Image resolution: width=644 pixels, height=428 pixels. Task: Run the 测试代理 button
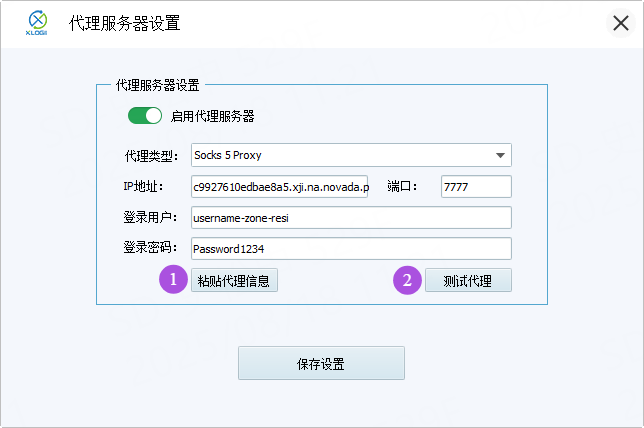tap(468, 280)
